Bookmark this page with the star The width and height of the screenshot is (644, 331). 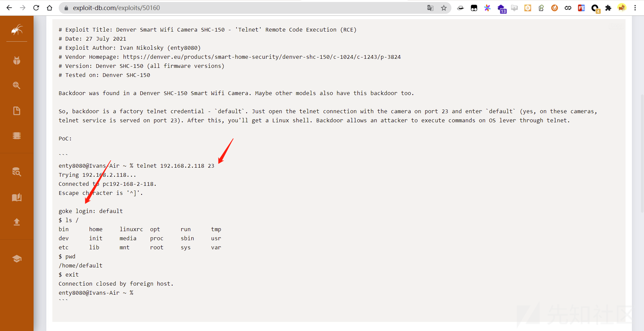coord(444,8)
